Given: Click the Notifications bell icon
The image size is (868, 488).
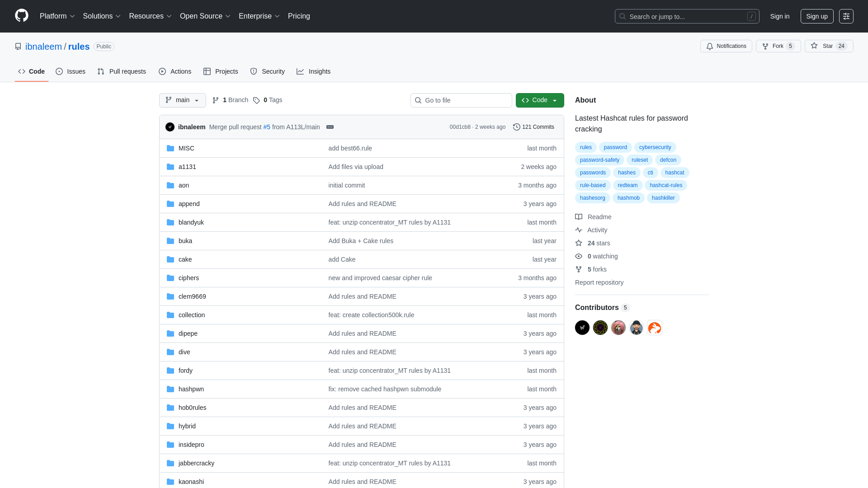Looking at the screenshot, I should tap(709, 46).
